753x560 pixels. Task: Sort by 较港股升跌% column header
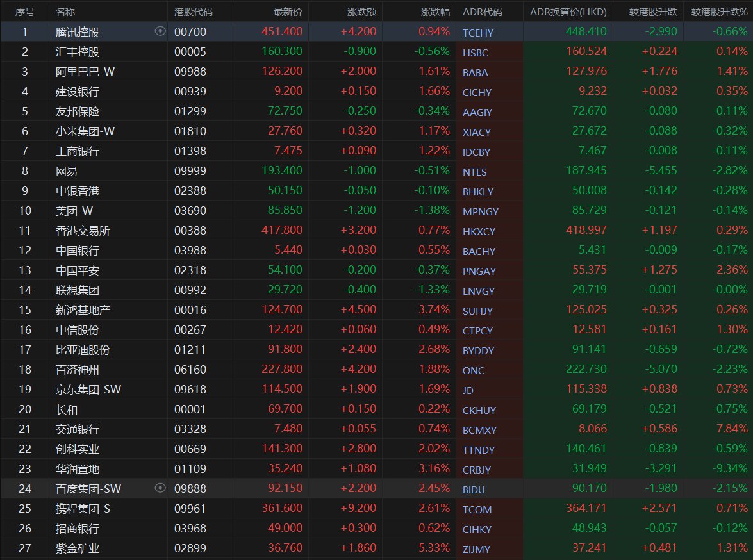point(720,12)
